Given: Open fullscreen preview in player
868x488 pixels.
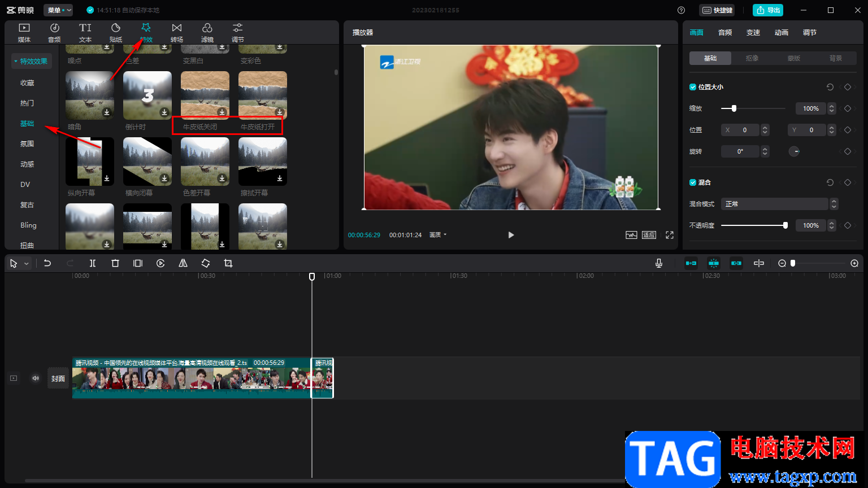Looking at the screenshot, I should click(670, 235).
